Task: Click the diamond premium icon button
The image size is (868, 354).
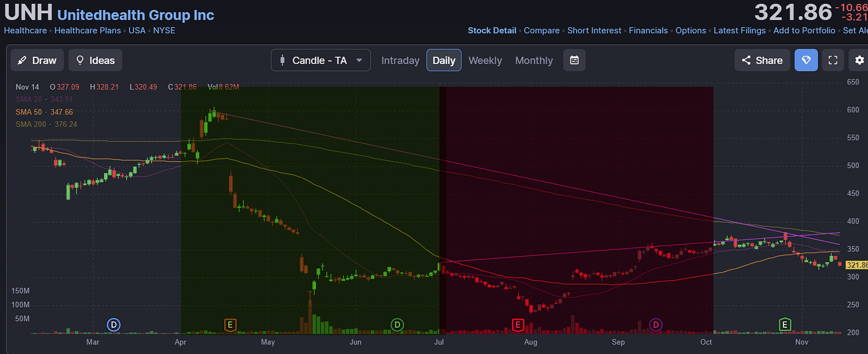Action: [806, 60]
